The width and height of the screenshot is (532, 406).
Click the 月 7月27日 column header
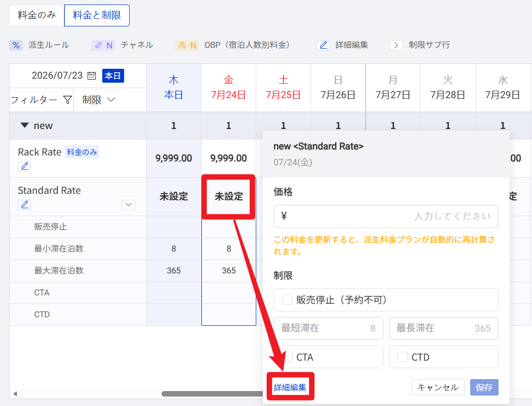point(393,88)
